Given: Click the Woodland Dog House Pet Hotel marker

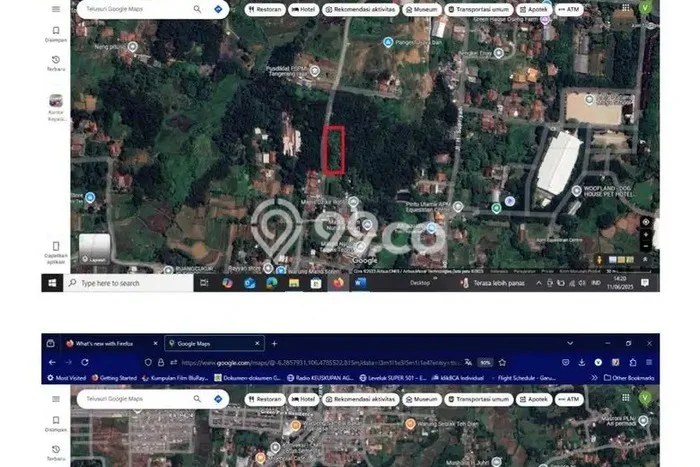Looking at the screenshot, I should [x=576, y=191].
